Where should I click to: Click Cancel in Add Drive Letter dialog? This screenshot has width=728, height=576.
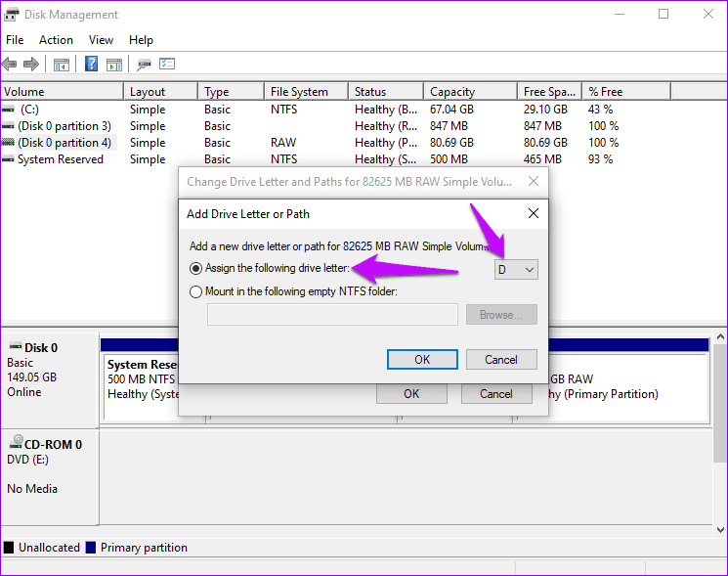pos(501,360)
